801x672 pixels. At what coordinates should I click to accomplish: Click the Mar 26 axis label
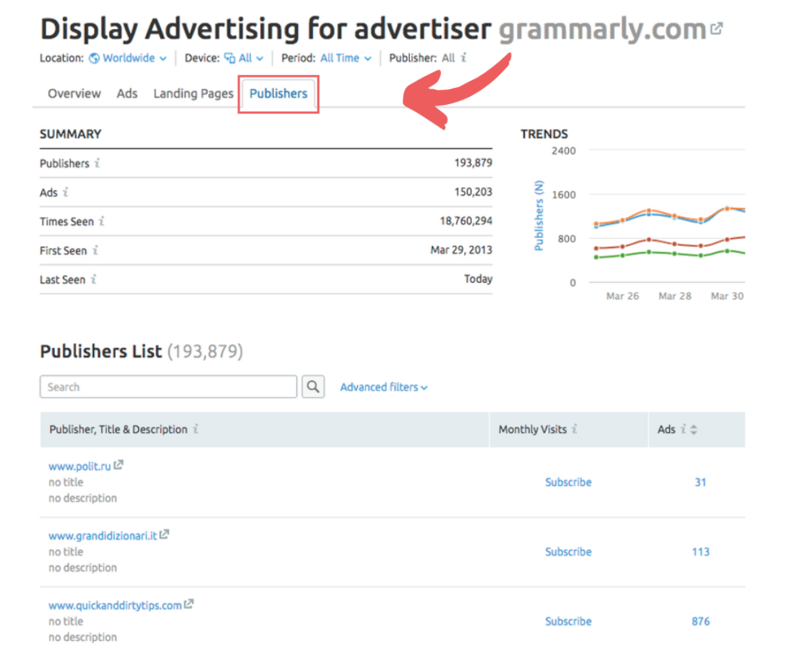pos(622,295)
